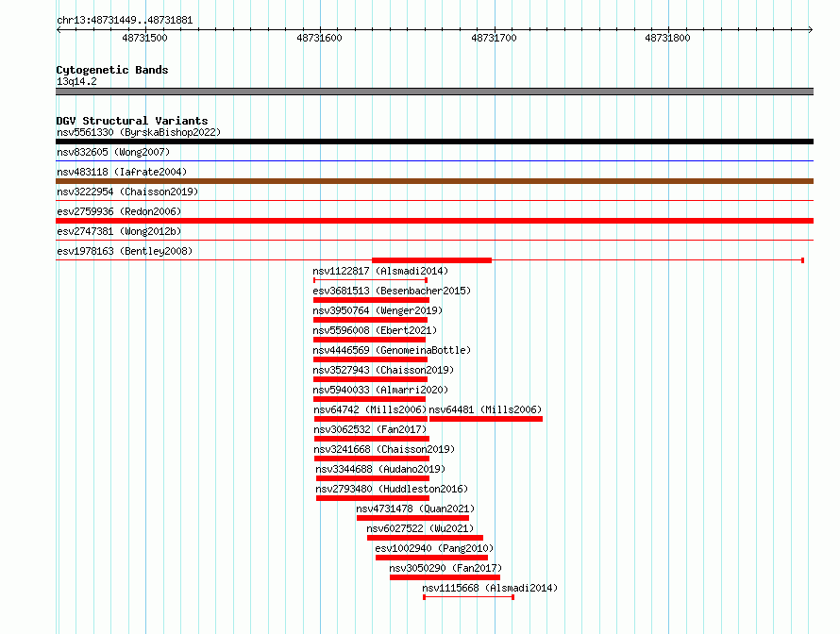Click the left arrow of the coordinate ruler
This screenshot has height=634, width=840.
click(59, 30)
